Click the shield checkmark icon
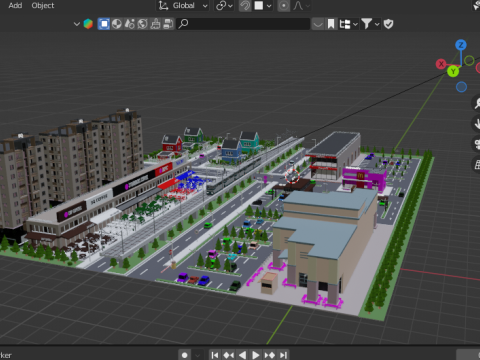480x360 pixels. click(x=388, y=24)
